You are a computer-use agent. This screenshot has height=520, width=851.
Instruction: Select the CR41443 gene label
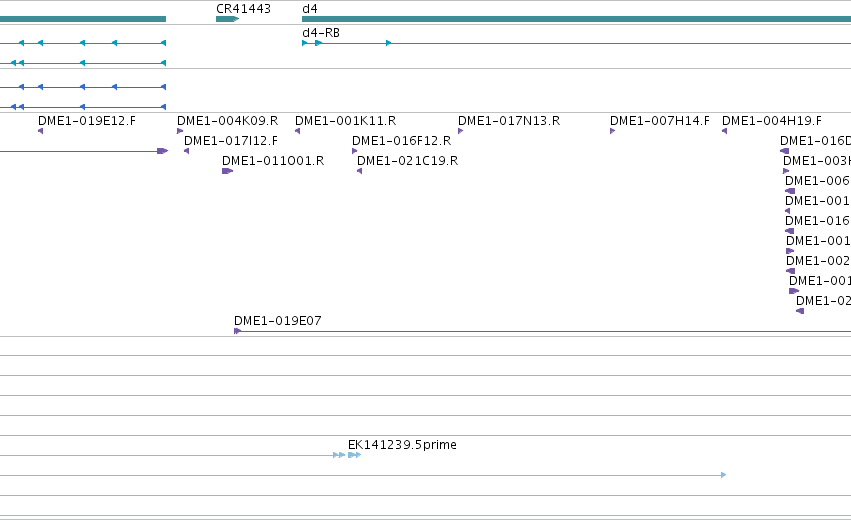pos(243,9)
